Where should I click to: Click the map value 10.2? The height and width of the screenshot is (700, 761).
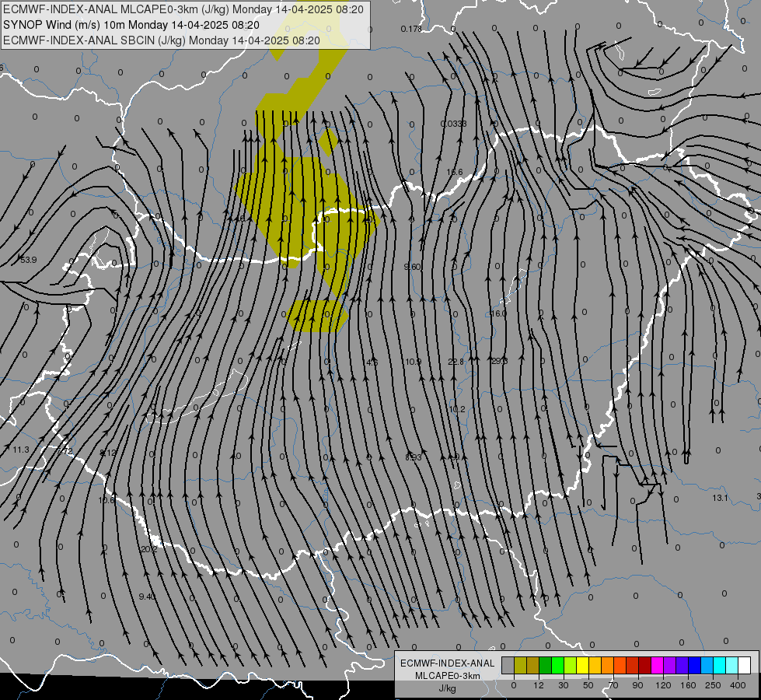coord(457,410)
